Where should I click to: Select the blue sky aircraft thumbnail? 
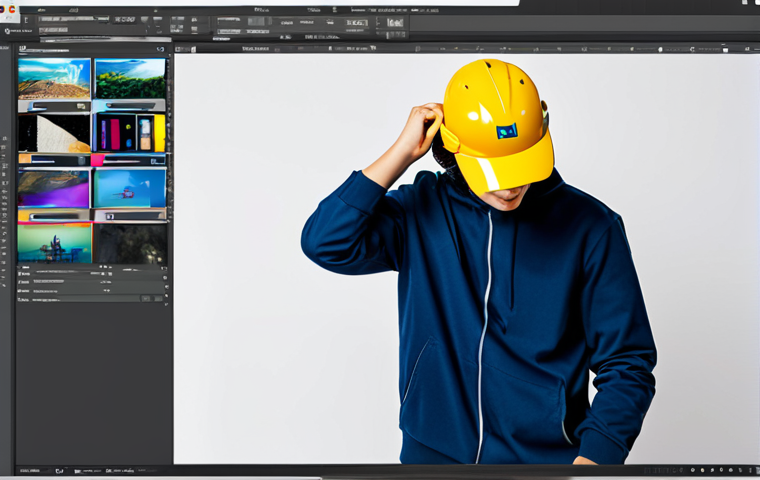(130, 189)
